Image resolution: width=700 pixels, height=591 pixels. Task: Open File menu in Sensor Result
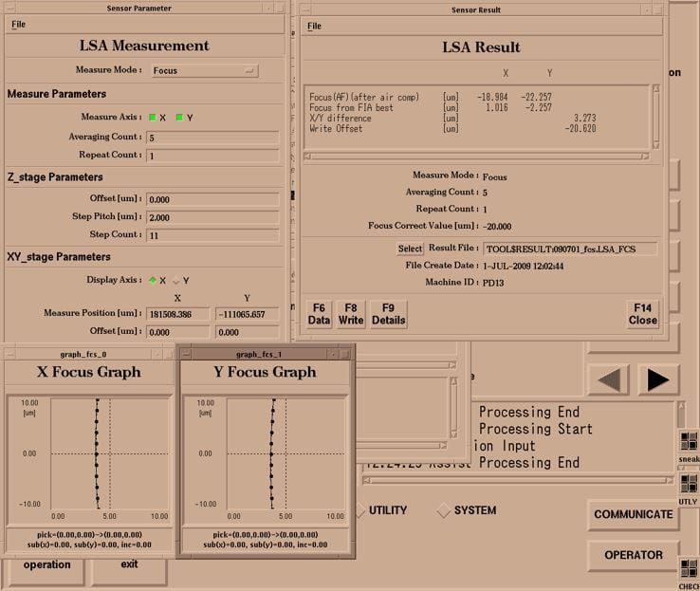(314, 27)
